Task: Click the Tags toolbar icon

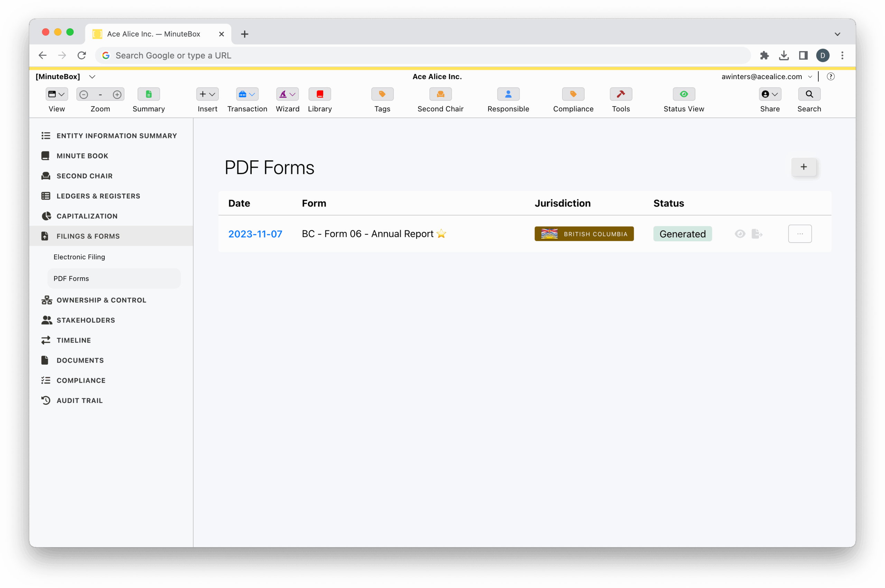Action: click(382, 94)
